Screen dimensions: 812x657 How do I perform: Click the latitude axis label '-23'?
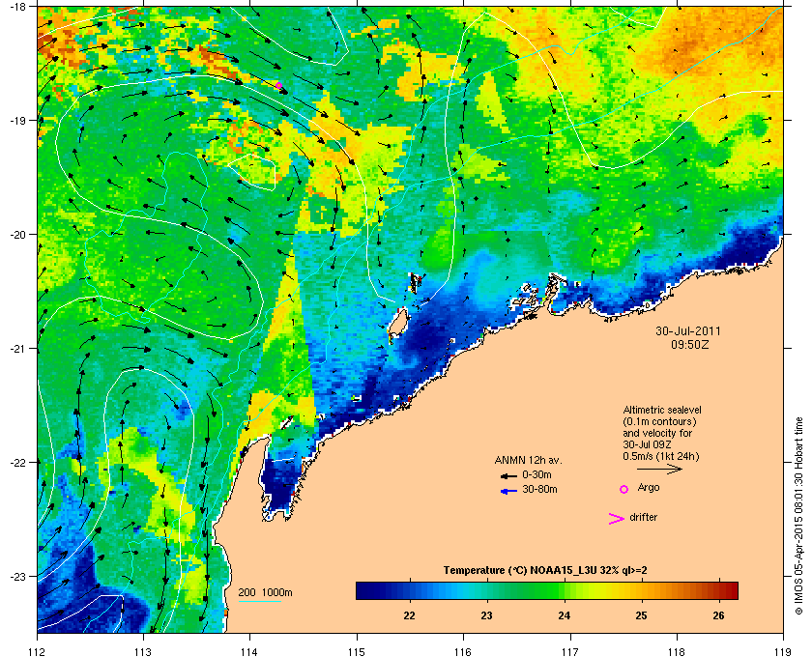[17, 576]
